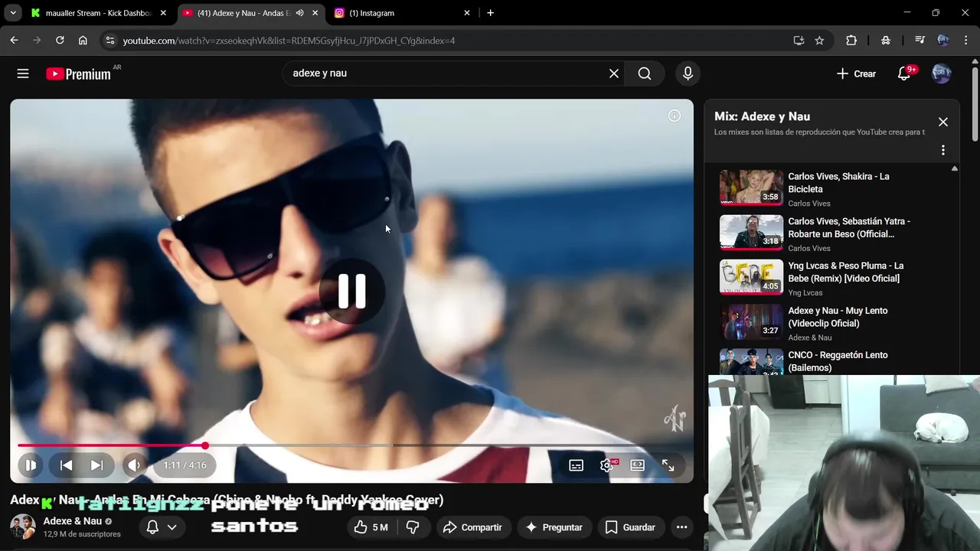Open the Crear upload menu
This screenshot has height=551, width=980.
856,73
